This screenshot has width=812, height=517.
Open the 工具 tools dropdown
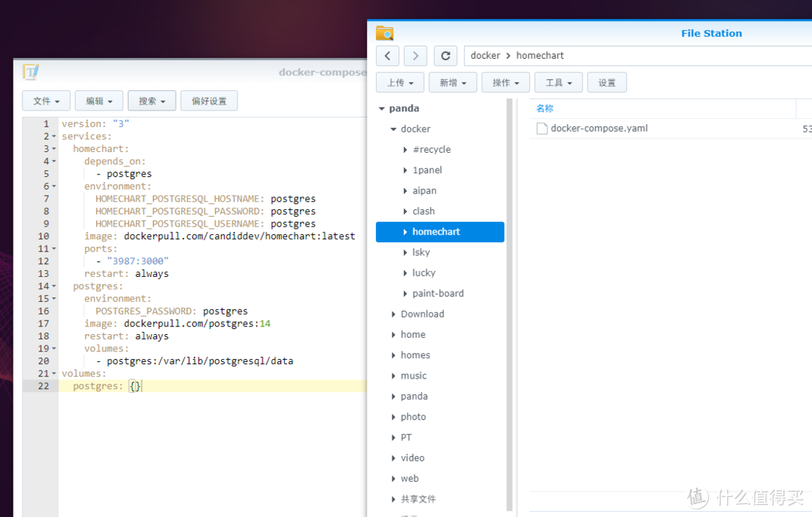tap(559, 83)
